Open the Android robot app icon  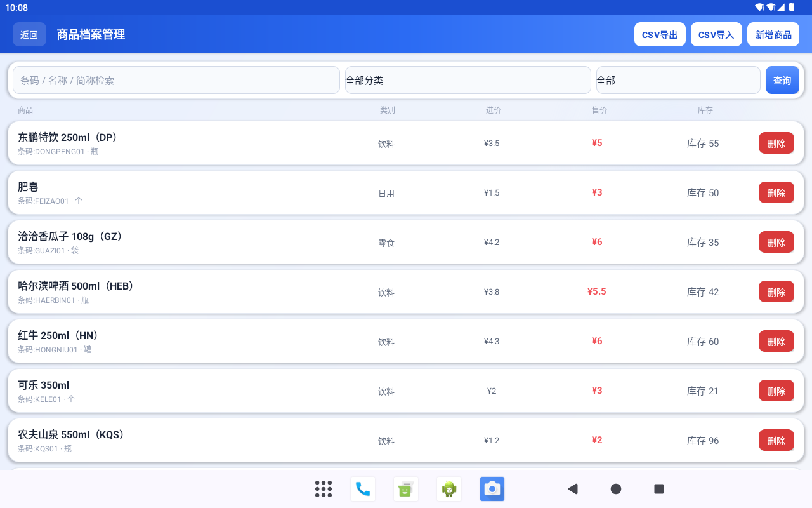(x=449, y=489)
